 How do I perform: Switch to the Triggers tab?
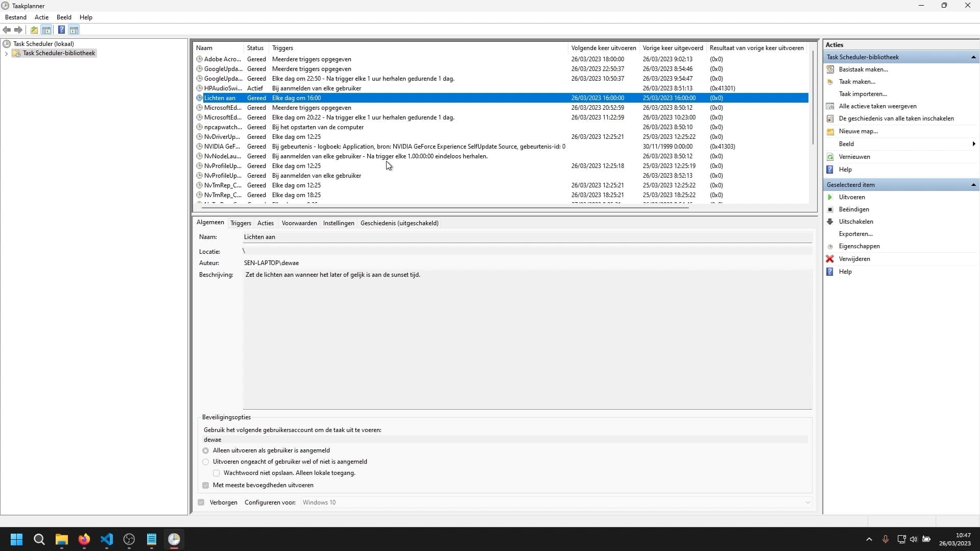(241, 223)
